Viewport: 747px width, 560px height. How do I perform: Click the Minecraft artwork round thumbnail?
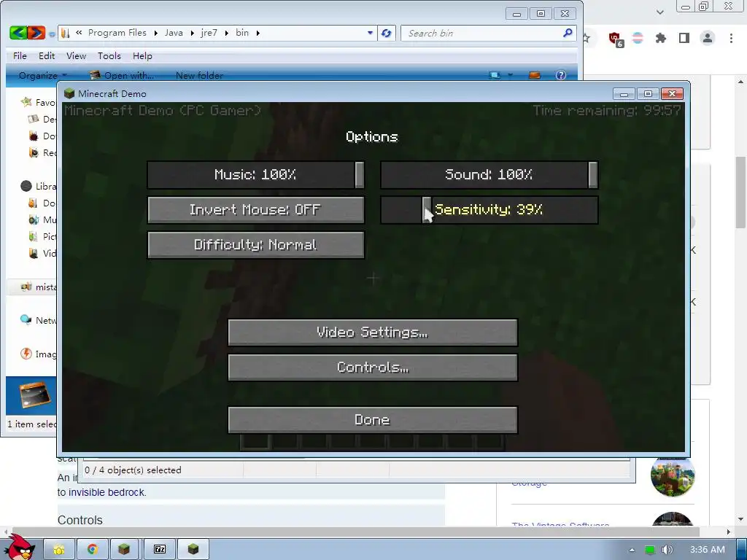click(673, 476)
